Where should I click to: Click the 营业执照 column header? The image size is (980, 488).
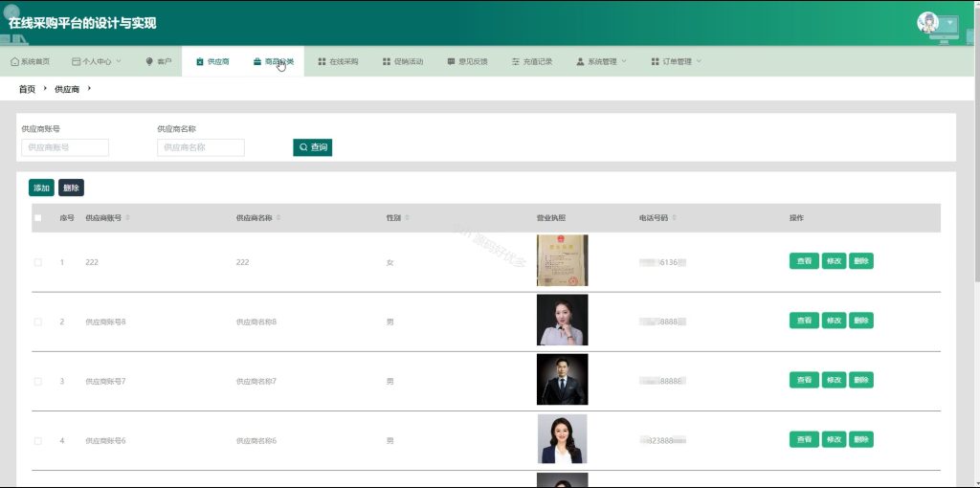point(551,218)
